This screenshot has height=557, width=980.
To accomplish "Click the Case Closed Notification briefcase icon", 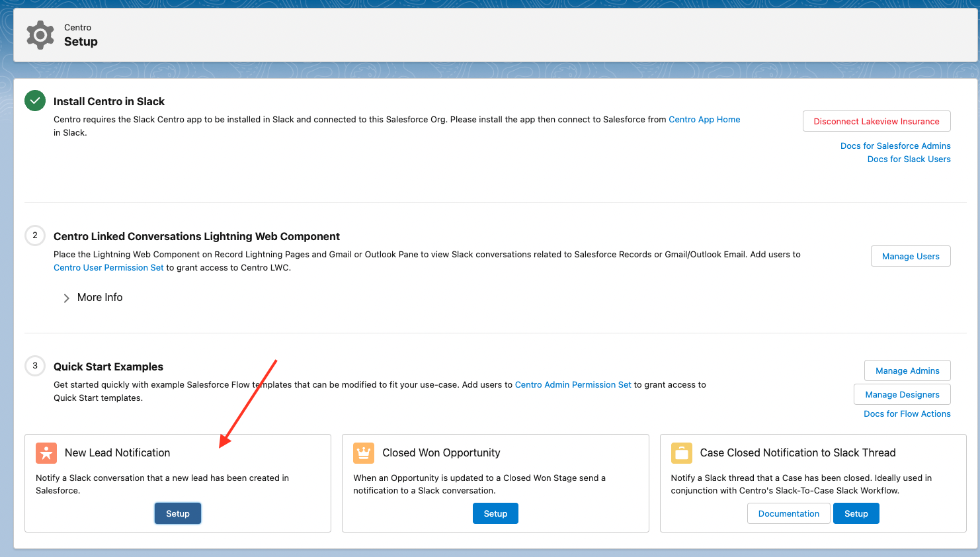I will pos(681,453).
